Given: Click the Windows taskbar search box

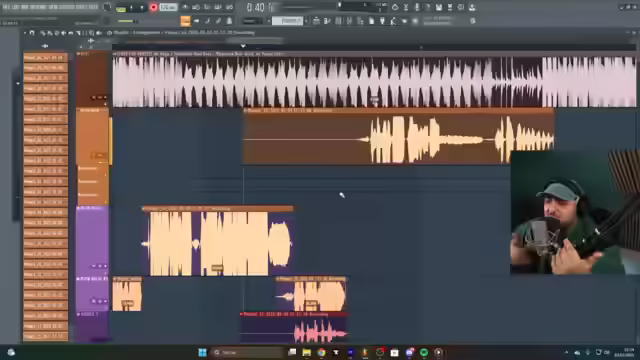Looking at the screenshot, I should 248,352.
